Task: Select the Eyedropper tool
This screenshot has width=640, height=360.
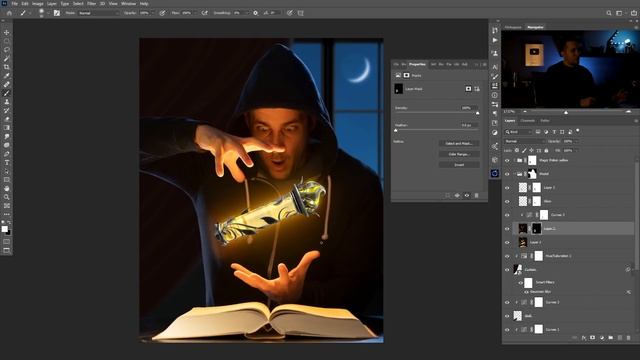Action: (x=7, y=76)
